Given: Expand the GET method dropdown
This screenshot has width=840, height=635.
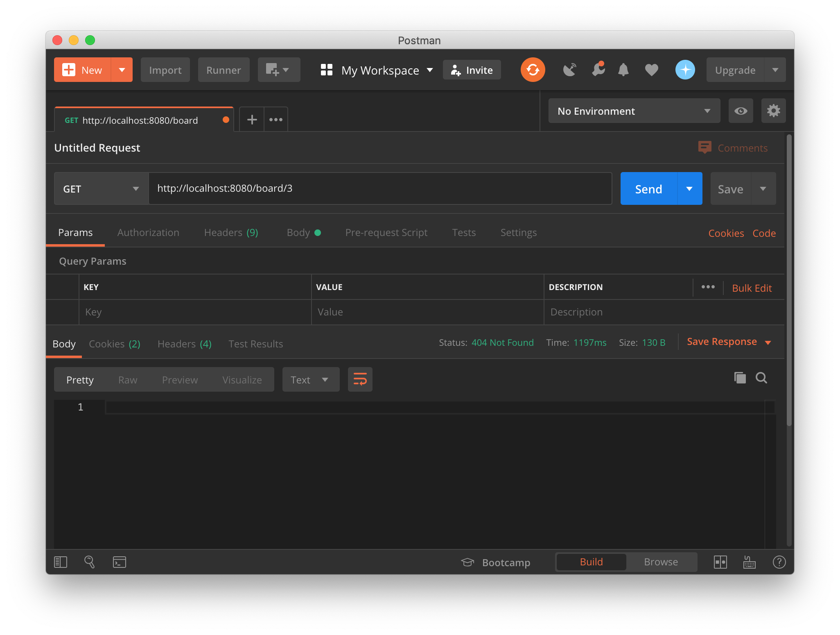Looking at the screenshot, I should coord(101,189).
